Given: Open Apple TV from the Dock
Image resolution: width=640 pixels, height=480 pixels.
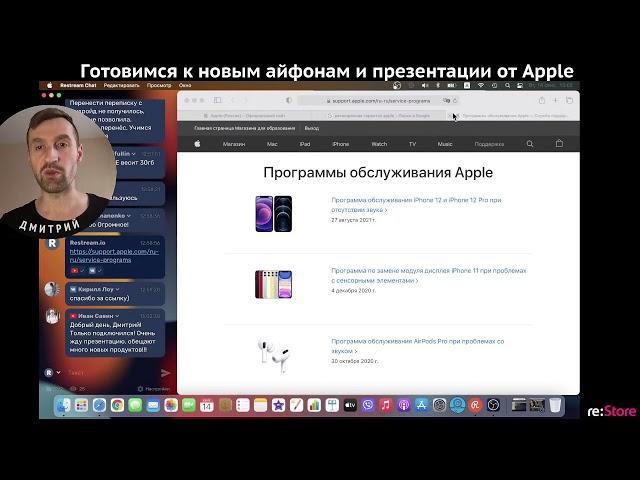Looking at the screenshot, I should (350, 405).
